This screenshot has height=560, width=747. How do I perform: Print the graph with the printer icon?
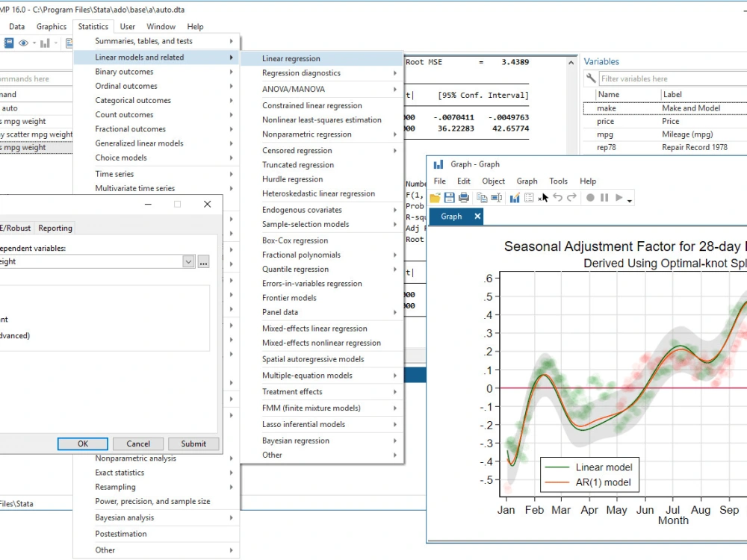click(464, 198)
